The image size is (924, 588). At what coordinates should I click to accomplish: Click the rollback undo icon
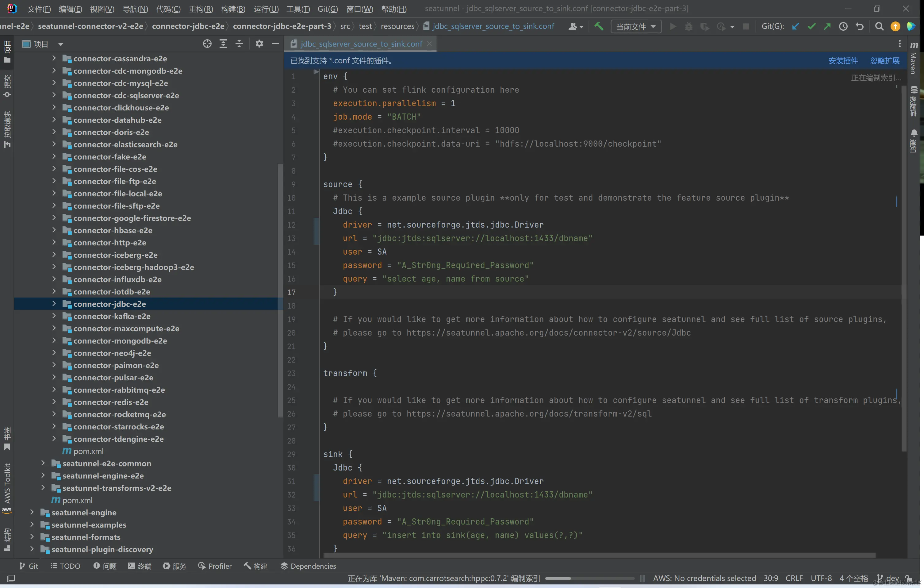[x=860, y=26]
